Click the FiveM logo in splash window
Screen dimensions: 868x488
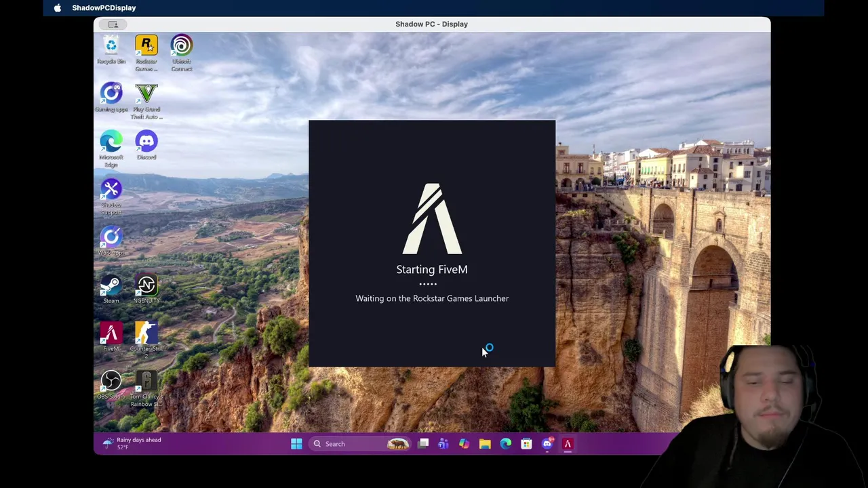(432, 219)
